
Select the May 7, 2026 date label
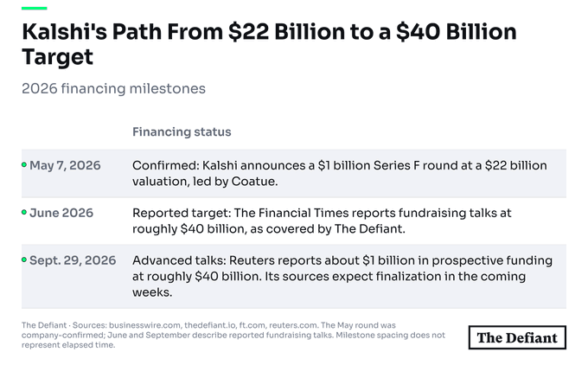click(65, 165)
